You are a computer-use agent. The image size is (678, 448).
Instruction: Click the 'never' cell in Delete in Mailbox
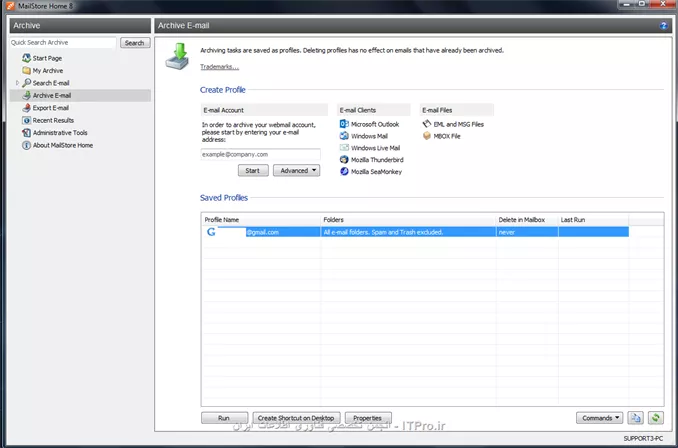(x=527, y=232)
